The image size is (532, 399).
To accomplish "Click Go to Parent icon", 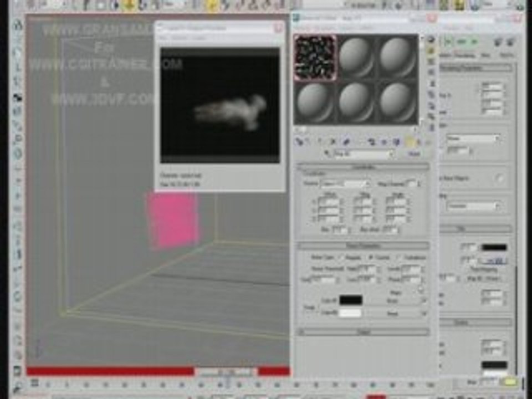I will pos(419,142).
